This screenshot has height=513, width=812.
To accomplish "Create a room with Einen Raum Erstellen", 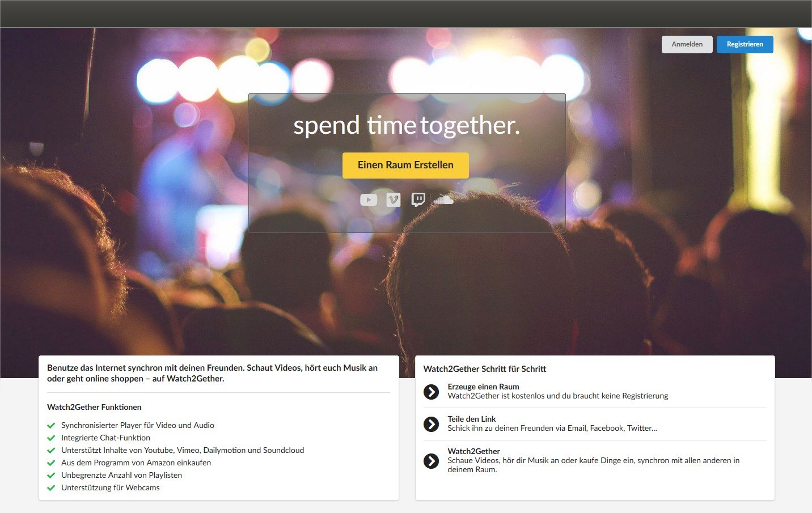I will pyautogui.click(x=405, y=165).
